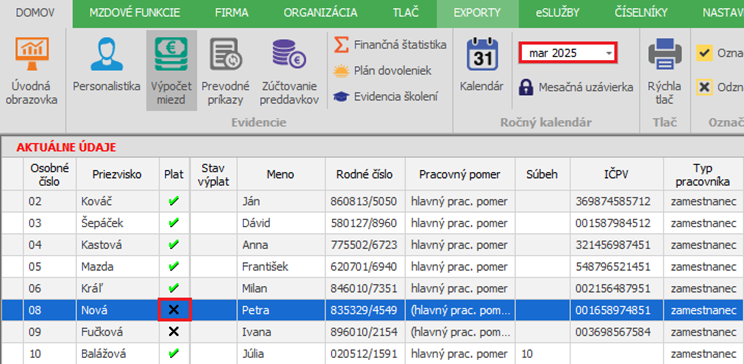Click first name František
Viewport: 744px width, 364px height.
pyautogui.click(x=265, y=267)
